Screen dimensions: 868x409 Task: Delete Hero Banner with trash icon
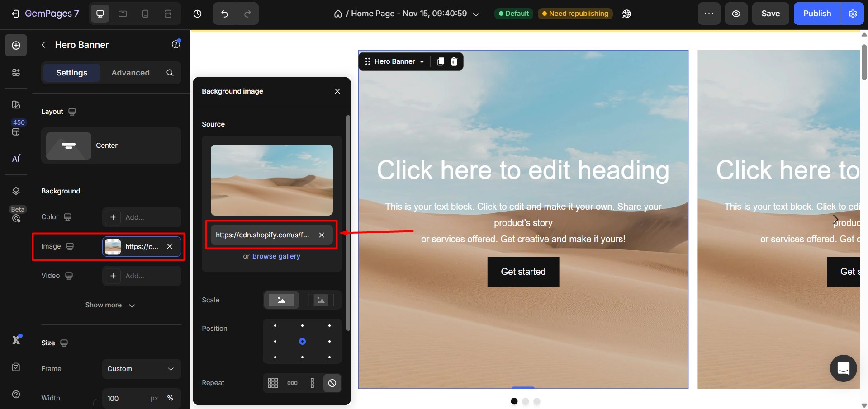point(454,61)
